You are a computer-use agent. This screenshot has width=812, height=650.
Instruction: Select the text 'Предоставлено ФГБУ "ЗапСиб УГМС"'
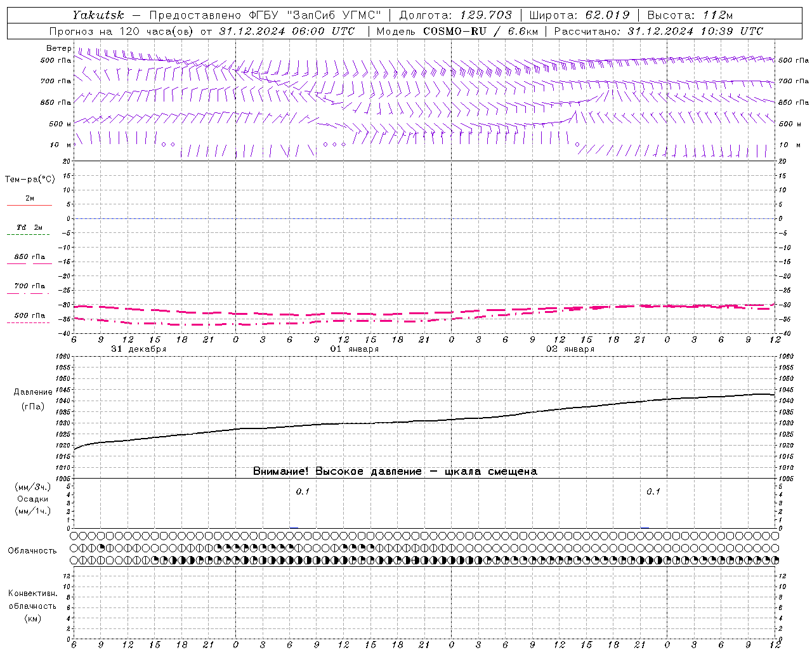[x=265, y=15]
